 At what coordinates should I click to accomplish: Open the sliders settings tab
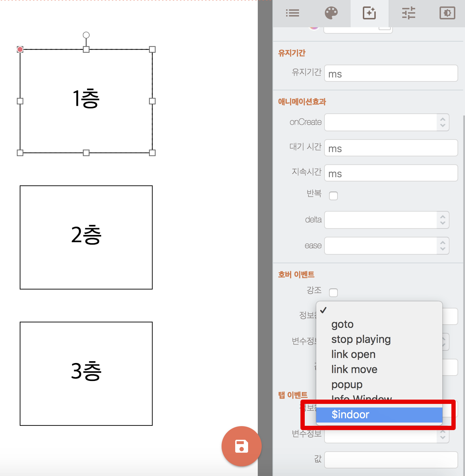tap(408, 13)
